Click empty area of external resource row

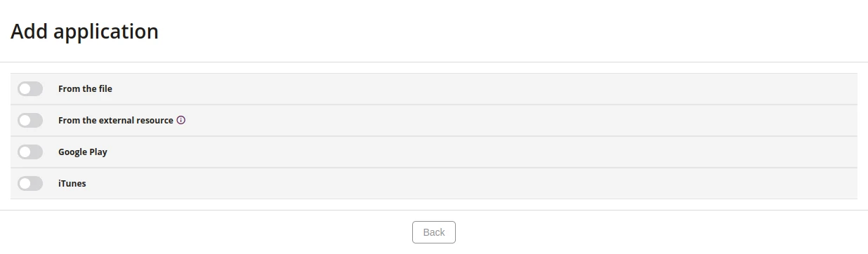point(520,120)
